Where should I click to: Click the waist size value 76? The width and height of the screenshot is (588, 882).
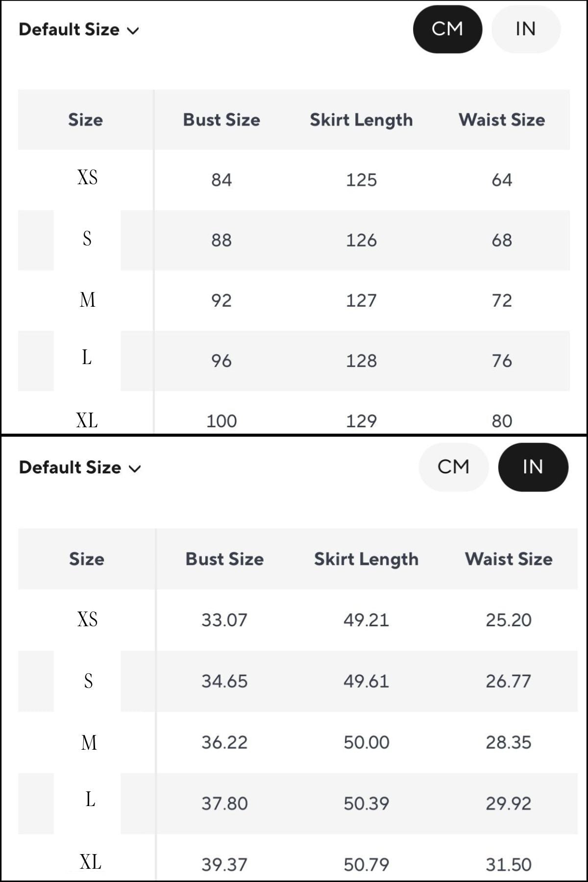pyautogui.click(x=502, y=361)
